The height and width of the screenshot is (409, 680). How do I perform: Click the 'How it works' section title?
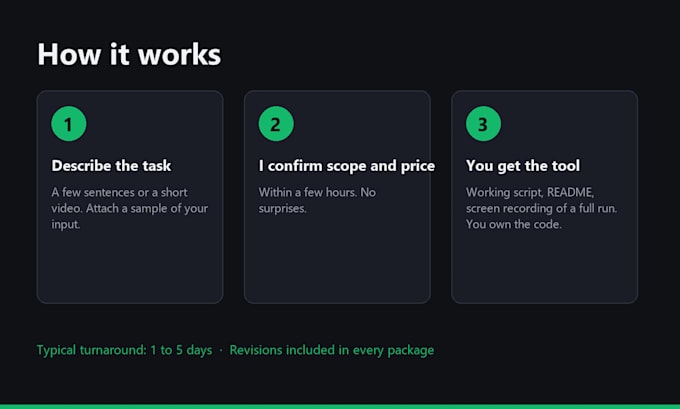coord(129,55)
